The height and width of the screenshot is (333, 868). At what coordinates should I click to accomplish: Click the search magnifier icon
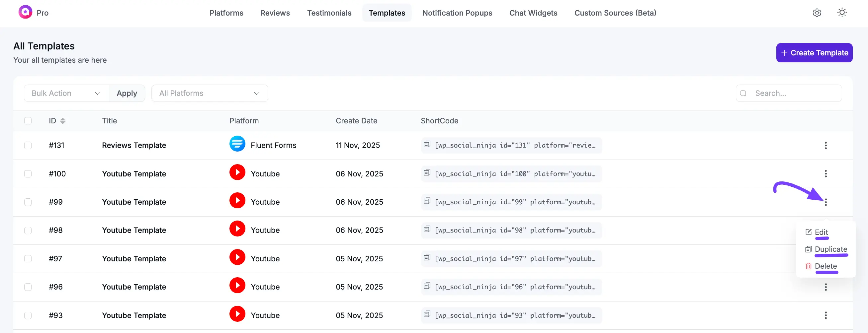coord(744,93)
